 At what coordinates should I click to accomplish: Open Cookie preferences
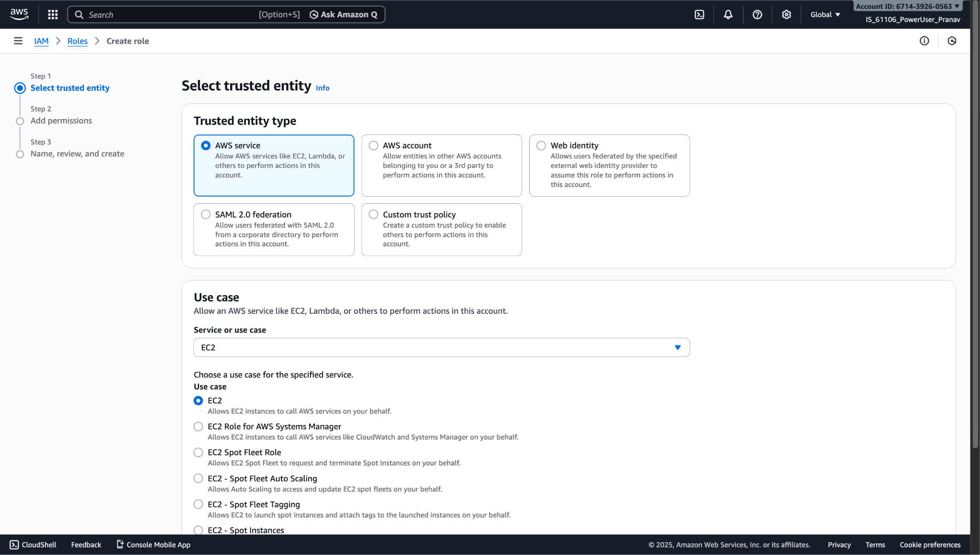[930, 545]
